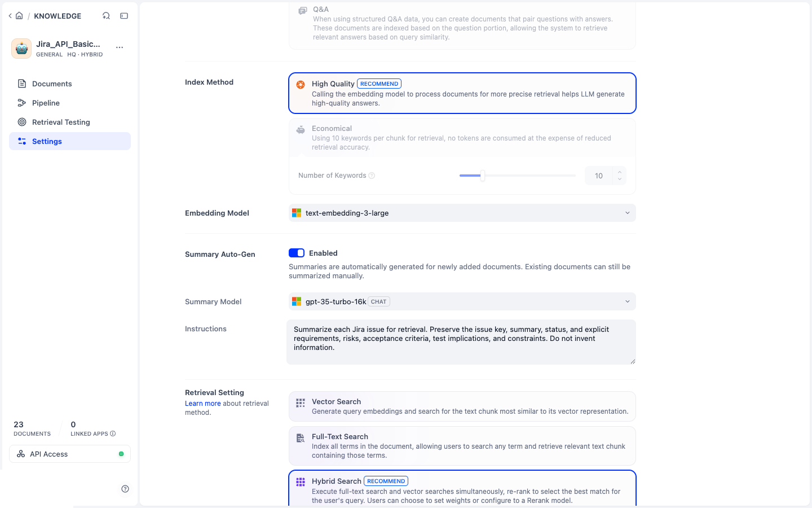The width and height of the screenshot is (812, 508).
Task: Click the summary Instructions text area
Action: (461, 342)
